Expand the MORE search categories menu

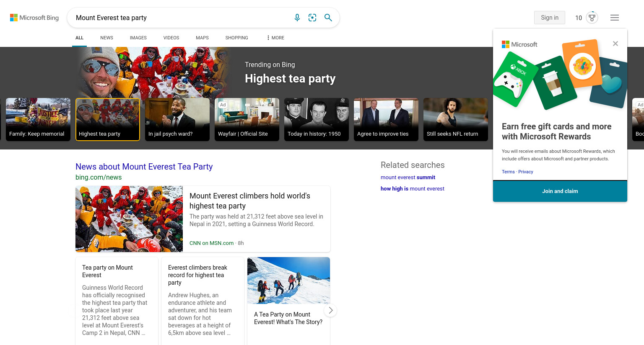pyautogui.click(x=275, y=38)
